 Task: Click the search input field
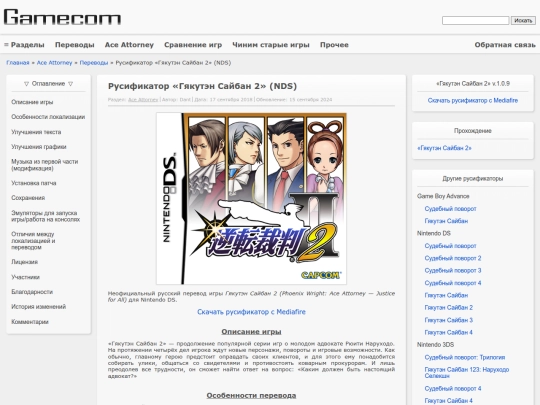tap(475, 21)
